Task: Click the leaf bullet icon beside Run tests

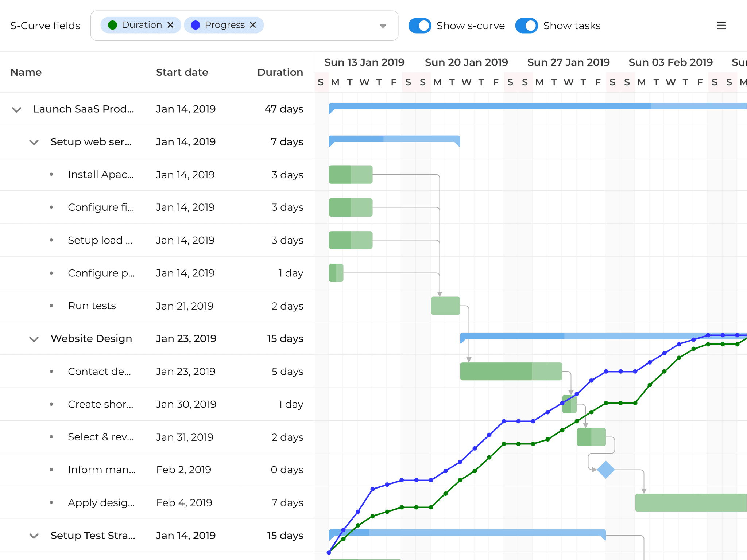Action: [51, 306]
